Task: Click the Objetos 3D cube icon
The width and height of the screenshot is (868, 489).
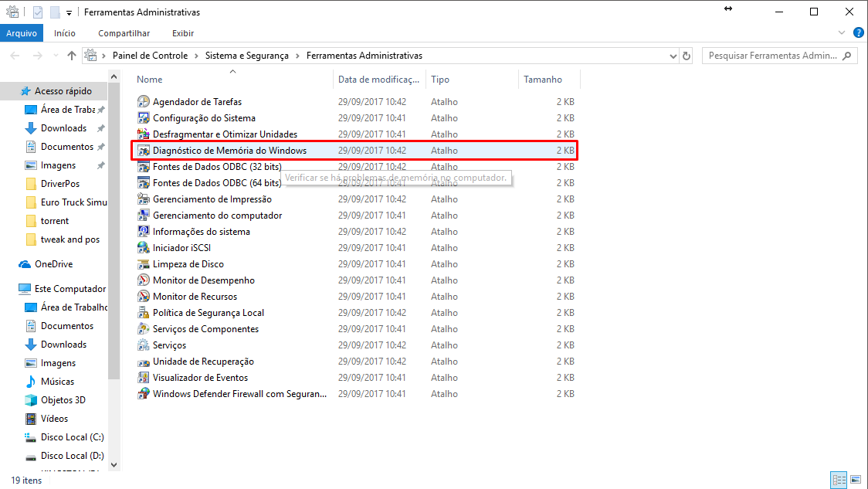Action: [x=31, y=400]
